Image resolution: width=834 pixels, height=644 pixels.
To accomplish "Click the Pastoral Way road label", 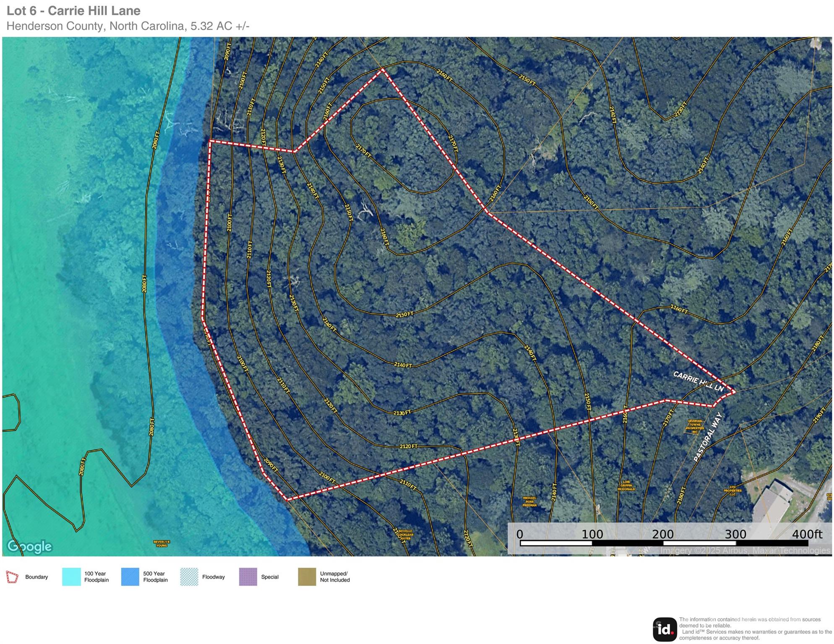I will click(x=708, y=437).
